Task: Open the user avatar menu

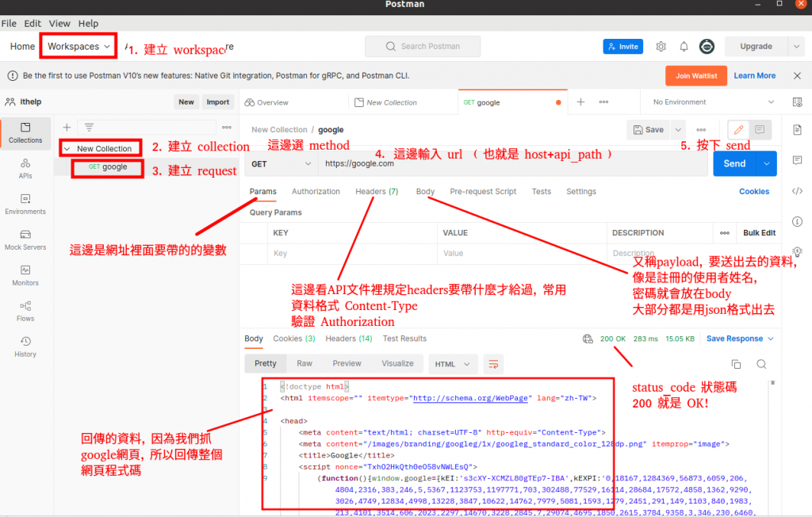Action: 707,47
